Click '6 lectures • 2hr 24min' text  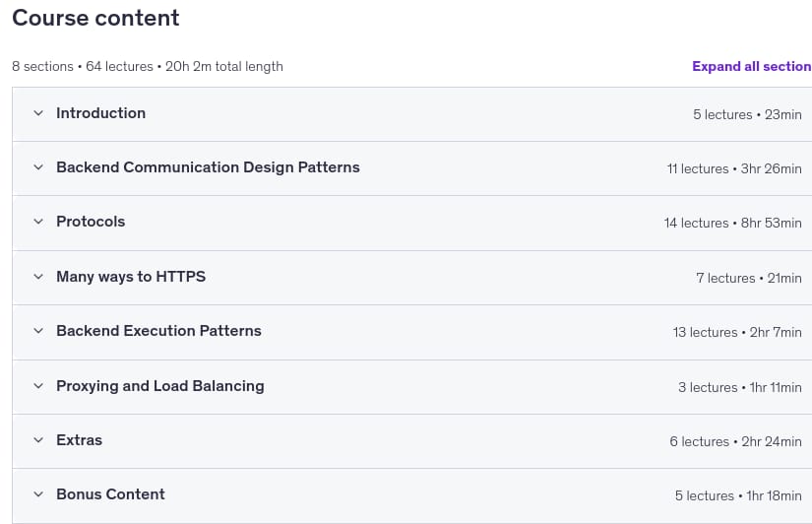tap(736, 441)
